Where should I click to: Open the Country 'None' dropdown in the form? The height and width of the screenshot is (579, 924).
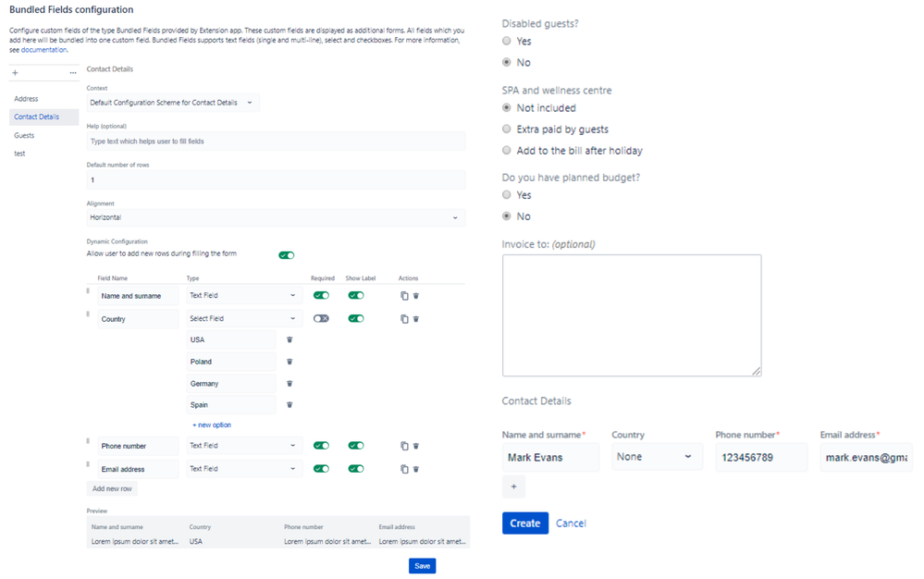(x=657, y=457)
